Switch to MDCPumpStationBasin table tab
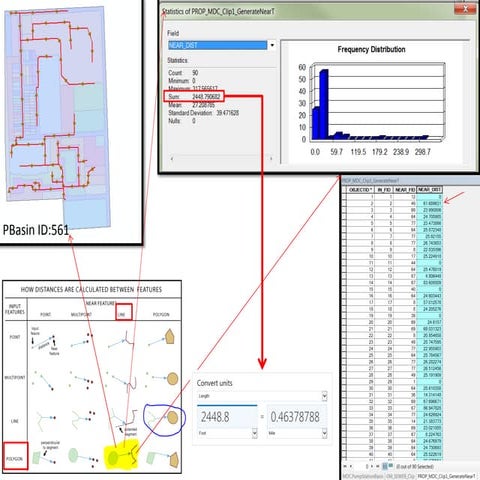Image resolution: width=480 pixels, height=480 pixels. tap(363, 476)
